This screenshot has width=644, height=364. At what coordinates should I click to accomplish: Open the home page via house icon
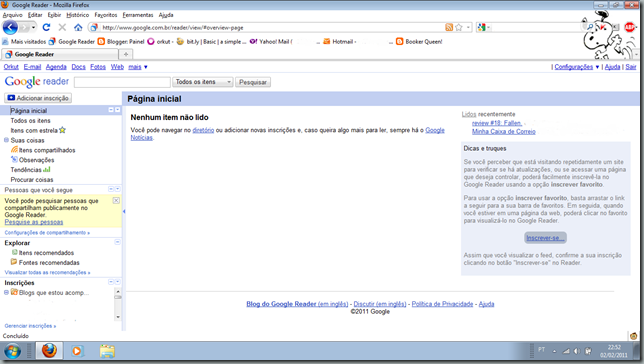tap(78, 28)
